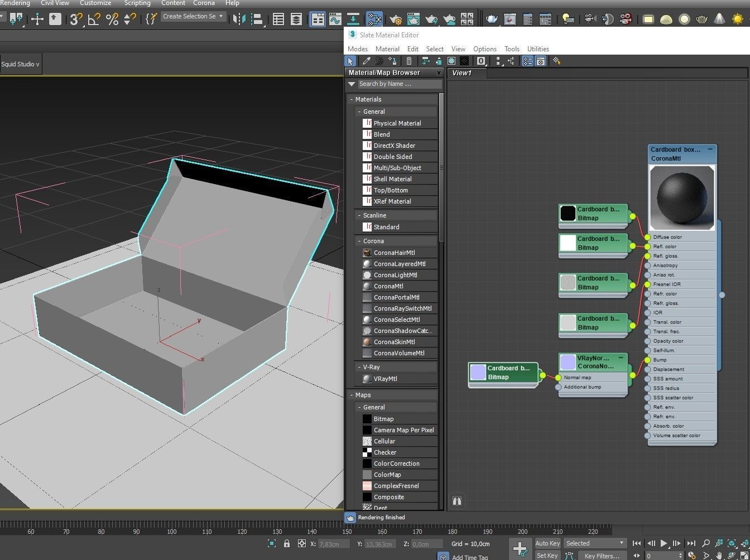Delete selected nodes with trash icon

(x=409, y=61)
